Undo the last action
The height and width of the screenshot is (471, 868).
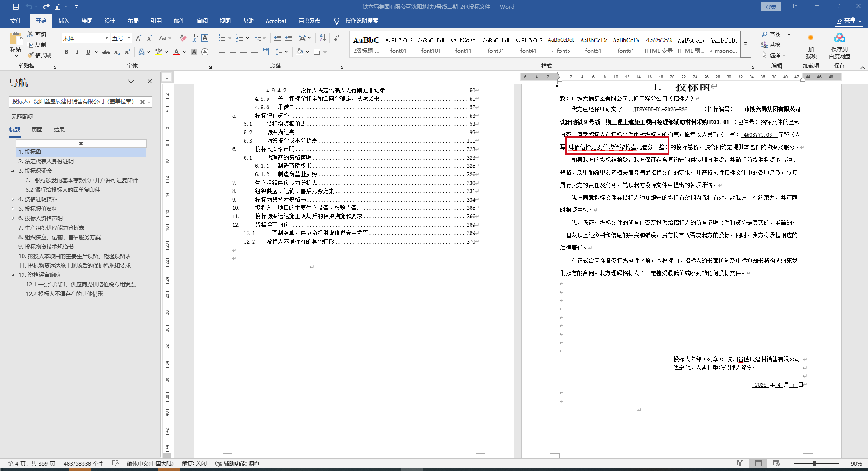(x=29, y=7)
